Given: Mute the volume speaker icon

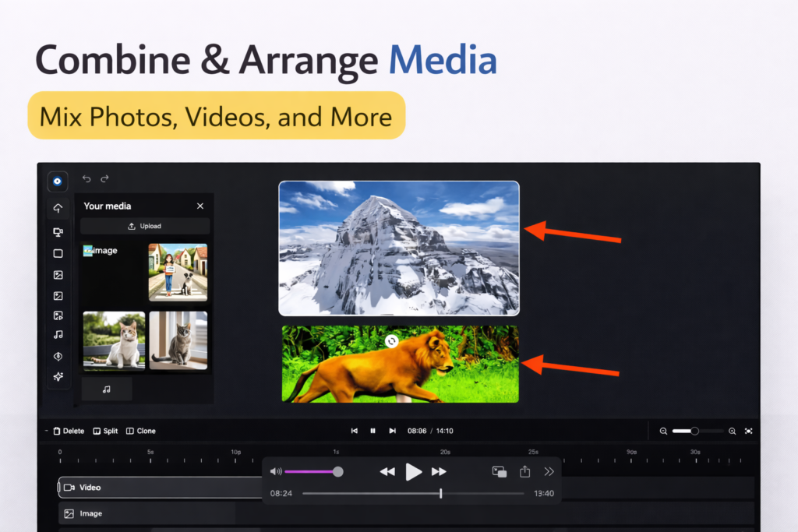Looking at the screenshot, I should 276,471.
